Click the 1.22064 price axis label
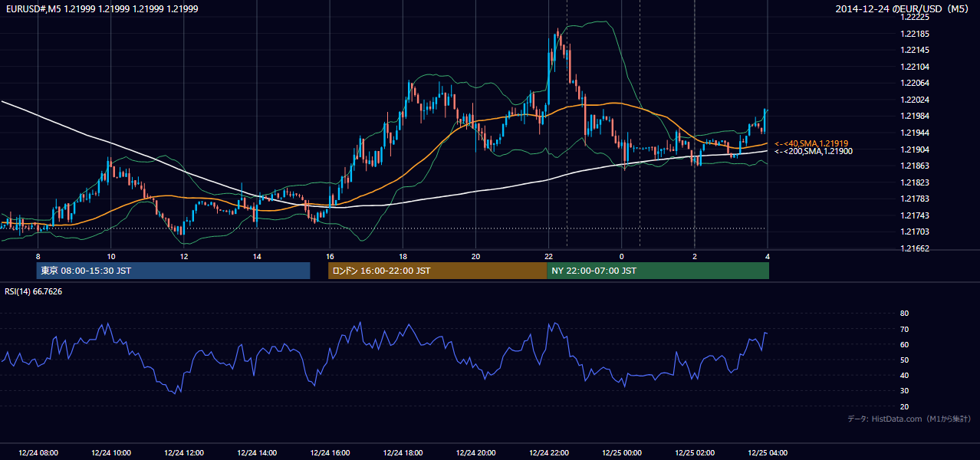Screen dimensions: 980x460 pyautogui.click(x=913, y=83)
